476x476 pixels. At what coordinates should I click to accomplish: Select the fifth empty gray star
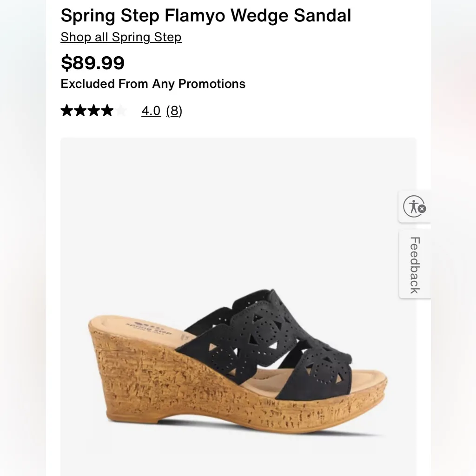[120, 111]
